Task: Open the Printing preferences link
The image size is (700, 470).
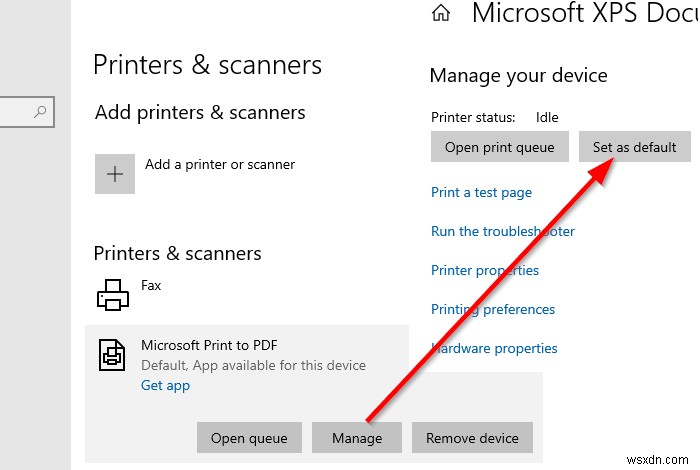Action: [492, 309]
